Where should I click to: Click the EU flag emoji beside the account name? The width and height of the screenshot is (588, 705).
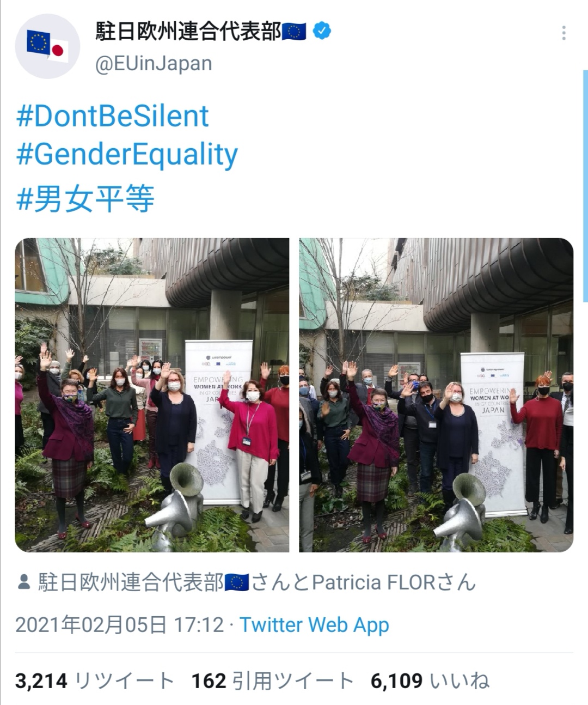pos(295,31)
